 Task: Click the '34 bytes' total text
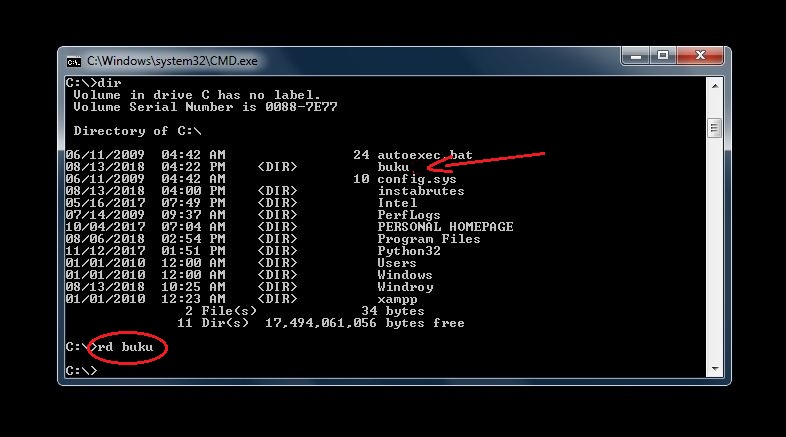tap(392, 311)
